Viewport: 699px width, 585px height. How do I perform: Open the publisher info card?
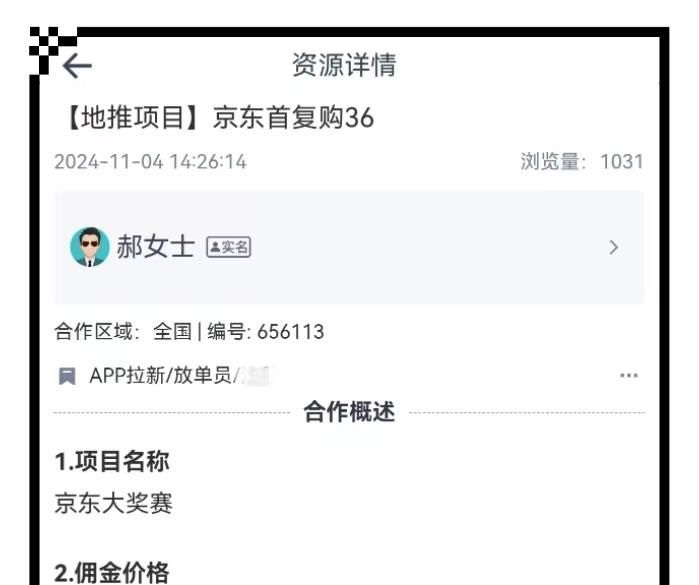[x=349, y=247]
